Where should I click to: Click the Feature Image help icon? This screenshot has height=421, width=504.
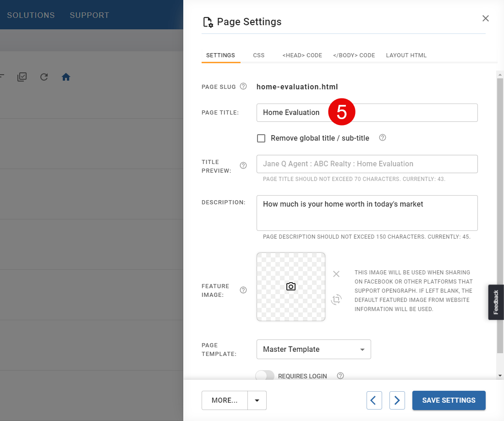[x=243, y=290]
